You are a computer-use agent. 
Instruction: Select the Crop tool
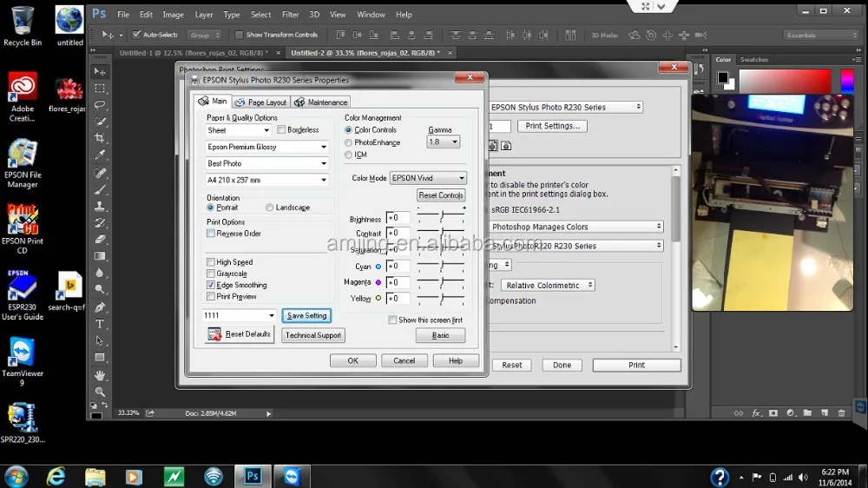pos(100,138)
